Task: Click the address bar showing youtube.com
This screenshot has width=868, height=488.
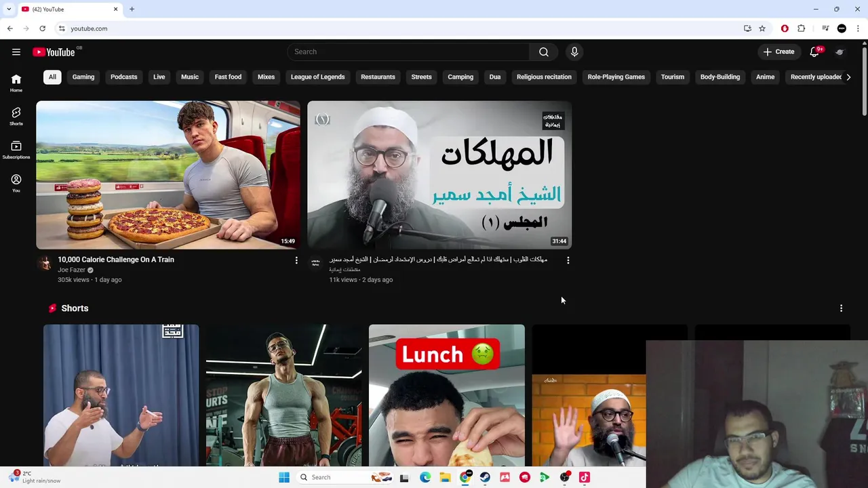Action: tap(400, 28)
